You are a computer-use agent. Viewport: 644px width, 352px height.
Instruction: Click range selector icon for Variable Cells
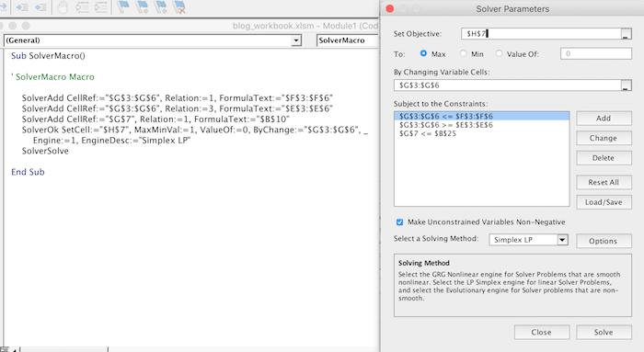(626, 85)
